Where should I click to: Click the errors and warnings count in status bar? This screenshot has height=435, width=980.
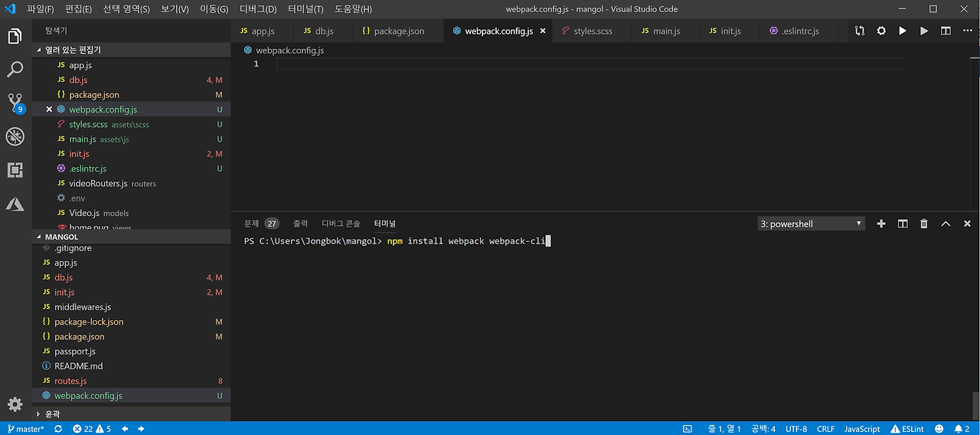pyautogui.click(x=92, y=429)
